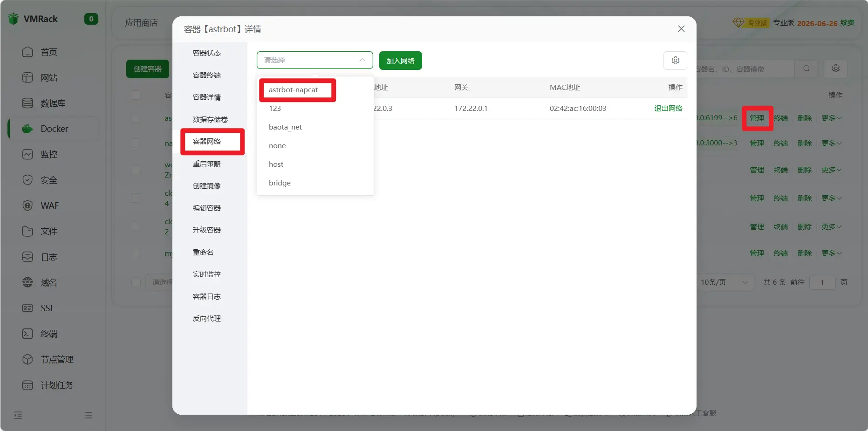The image size is (868, 431).
Task: Click the gear settings icon in dialog
Action: 675,61
